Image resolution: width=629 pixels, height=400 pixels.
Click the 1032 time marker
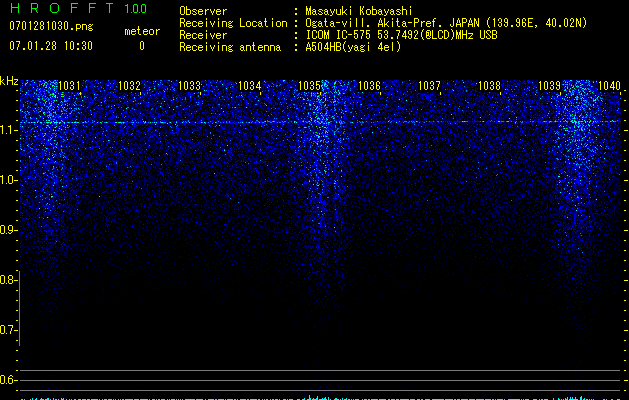[x=129, y=86]
